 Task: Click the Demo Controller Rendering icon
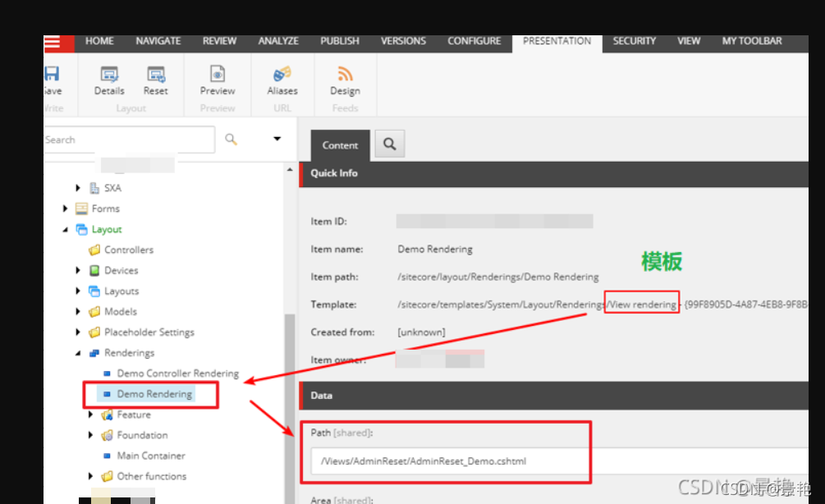coord(107,373)
